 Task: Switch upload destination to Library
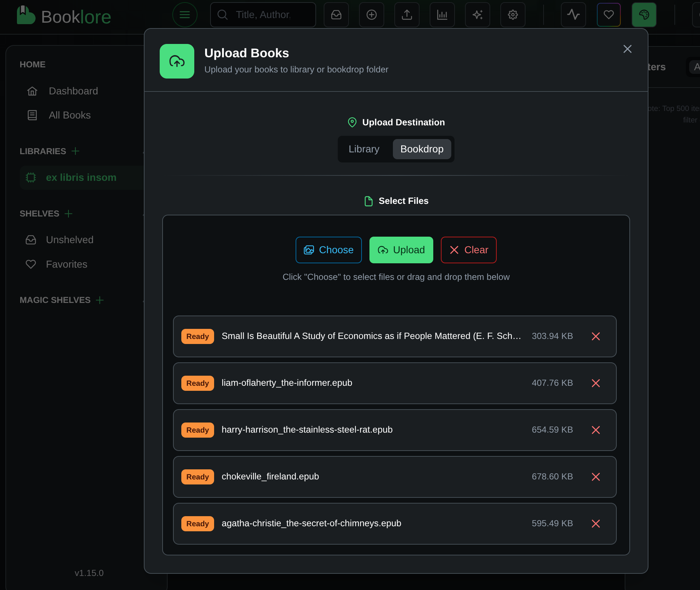pyautogui.click(x=364, y=149)
